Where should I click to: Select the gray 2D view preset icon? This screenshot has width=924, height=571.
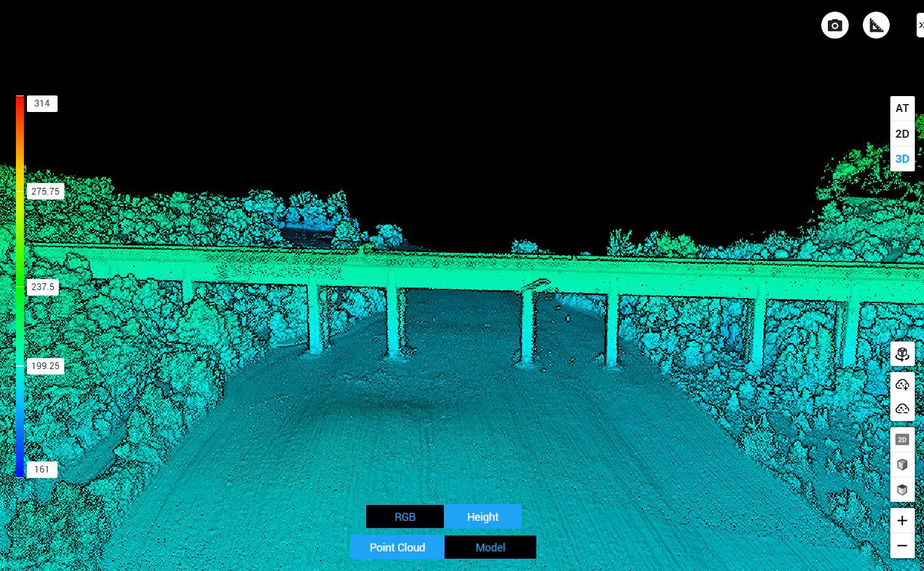[x=902, y=439]
